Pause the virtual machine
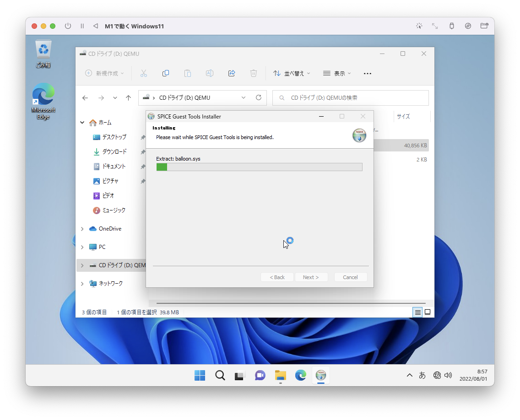Viewport: 520px width, 420px height. click(x=82, y=26)
